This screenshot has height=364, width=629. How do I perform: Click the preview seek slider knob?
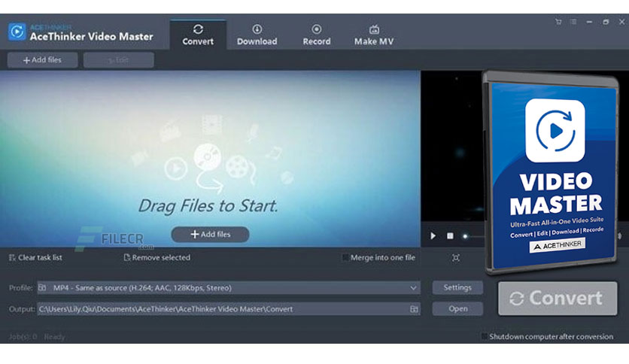pyautogui.click(x=465, y=236)
